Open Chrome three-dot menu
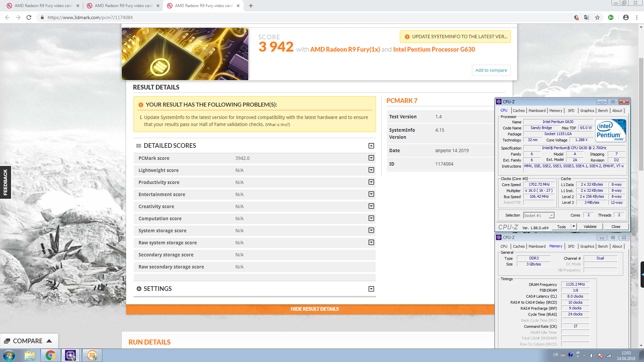 coord(637,17)
